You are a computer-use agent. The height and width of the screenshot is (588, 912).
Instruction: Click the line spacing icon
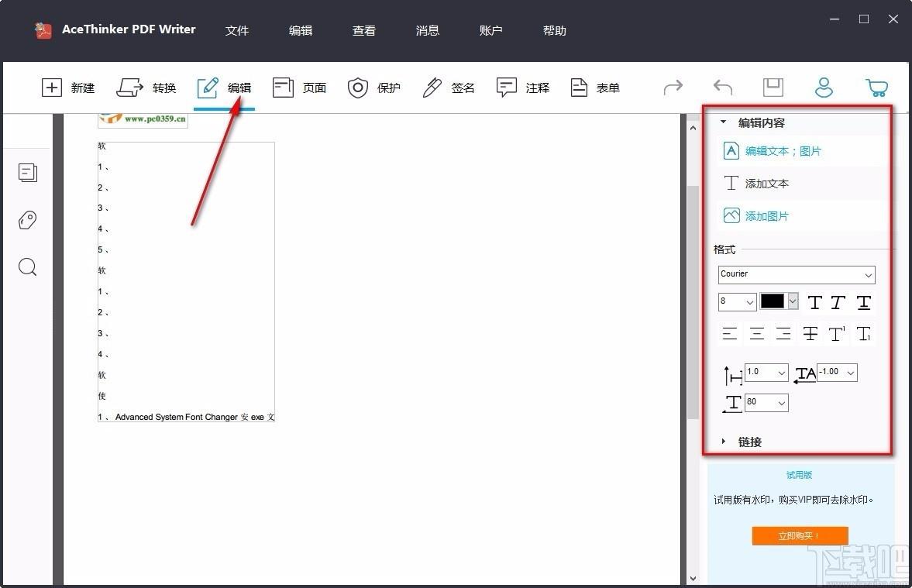[x=732, y=375]
